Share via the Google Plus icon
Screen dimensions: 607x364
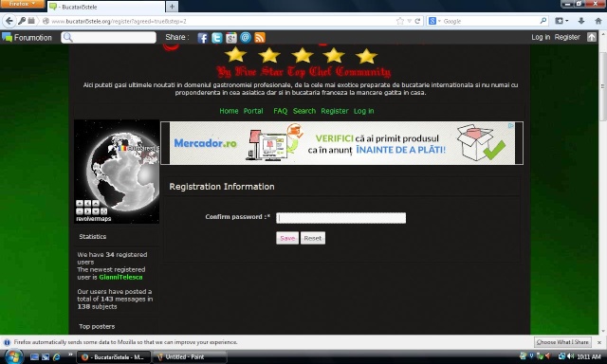point(231,38)
